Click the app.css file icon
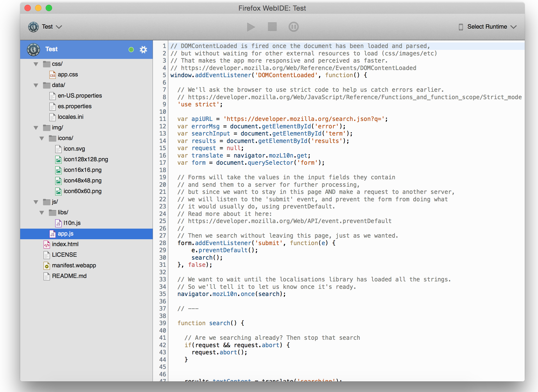Screen dimensions: 538x392 tap(53, 75)
